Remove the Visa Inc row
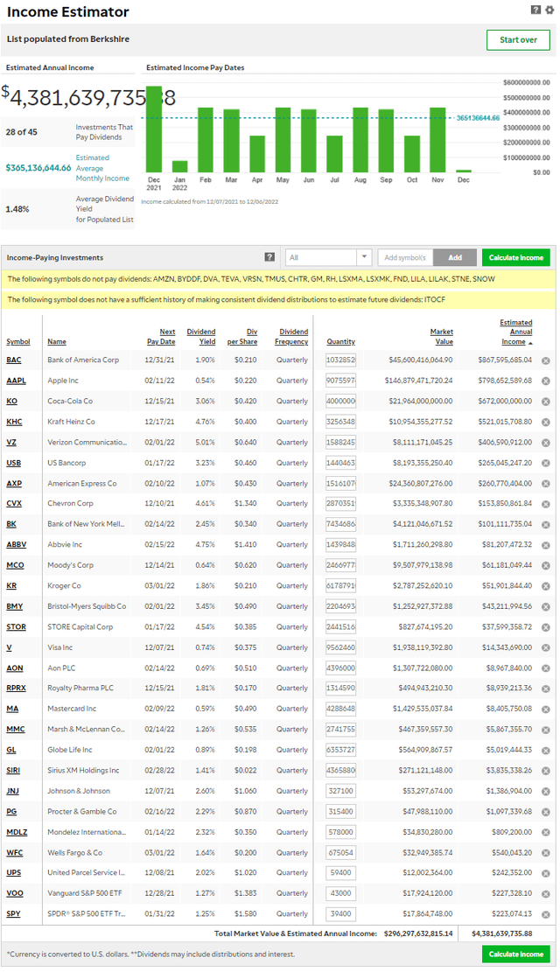 pyautogui.click(x=546, y=647)
